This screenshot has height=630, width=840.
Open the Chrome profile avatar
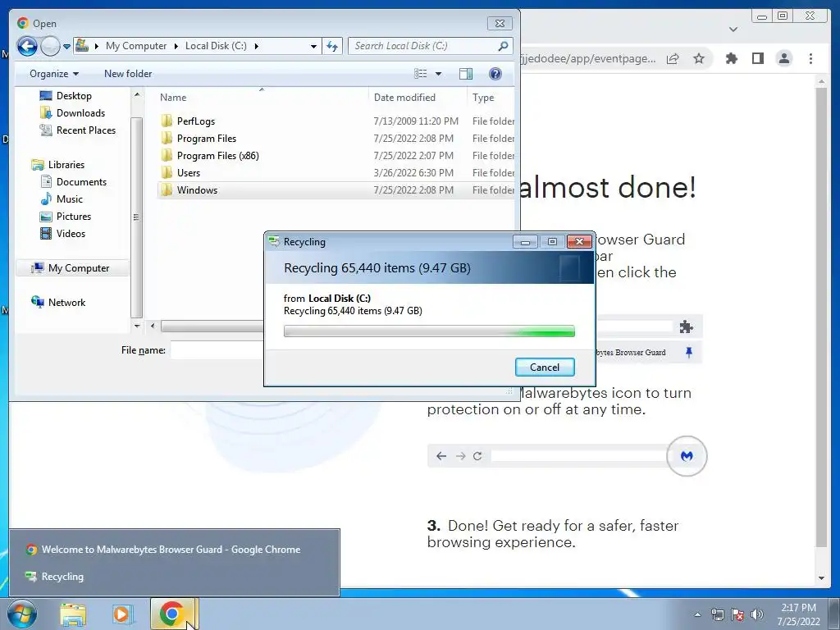pyautogui.click(x=783, y=58)
